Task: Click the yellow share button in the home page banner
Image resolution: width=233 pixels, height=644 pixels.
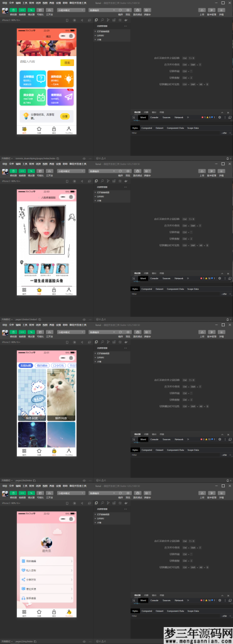Action: 65,116
